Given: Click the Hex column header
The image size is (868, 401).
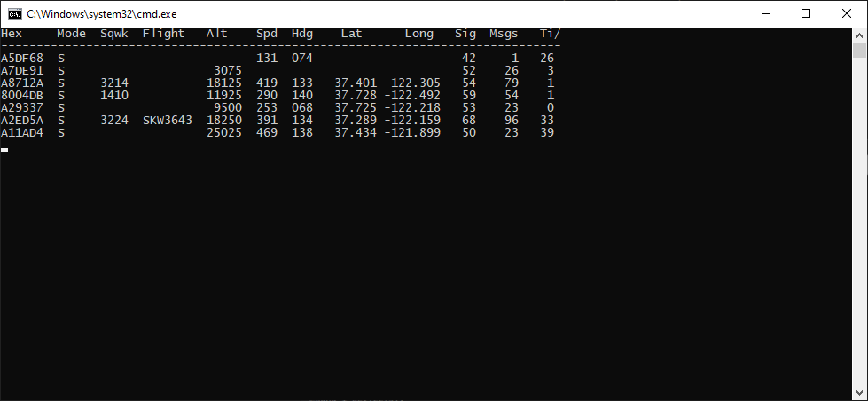Looking at the screenshot, I should [x=12, y=34].
